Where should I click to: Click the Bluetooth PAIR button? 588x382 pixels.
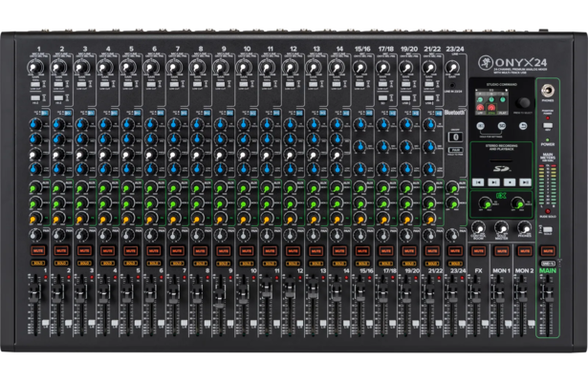tap(456, 150)
